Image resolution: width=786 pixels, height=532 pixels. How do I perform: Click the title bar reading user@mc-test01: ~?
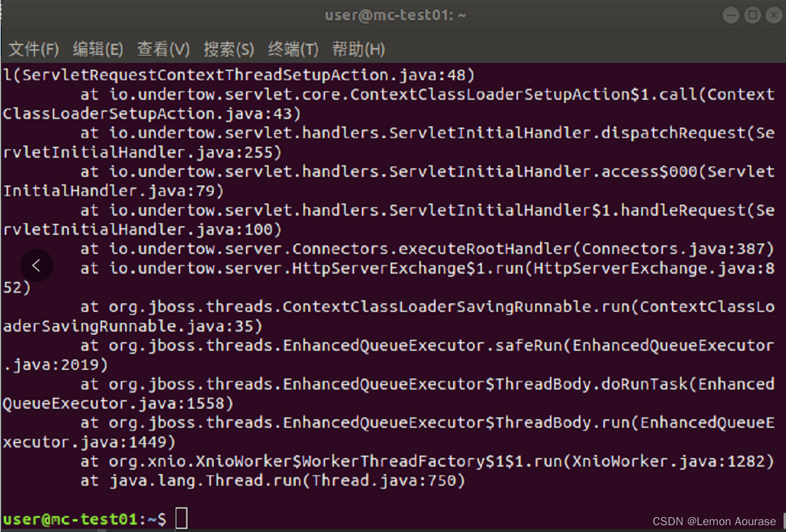pyautogui.click(x=395, y=15)
